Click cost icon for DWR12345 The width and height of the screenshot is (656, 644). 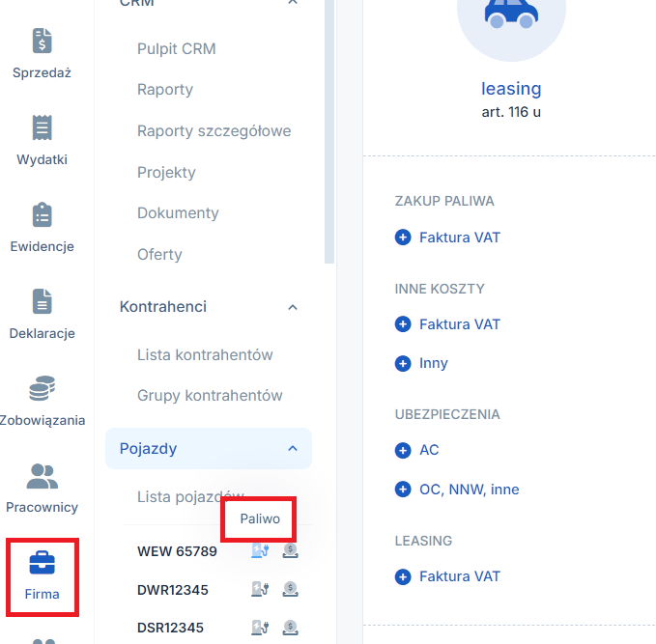click(x=290, y=589)
